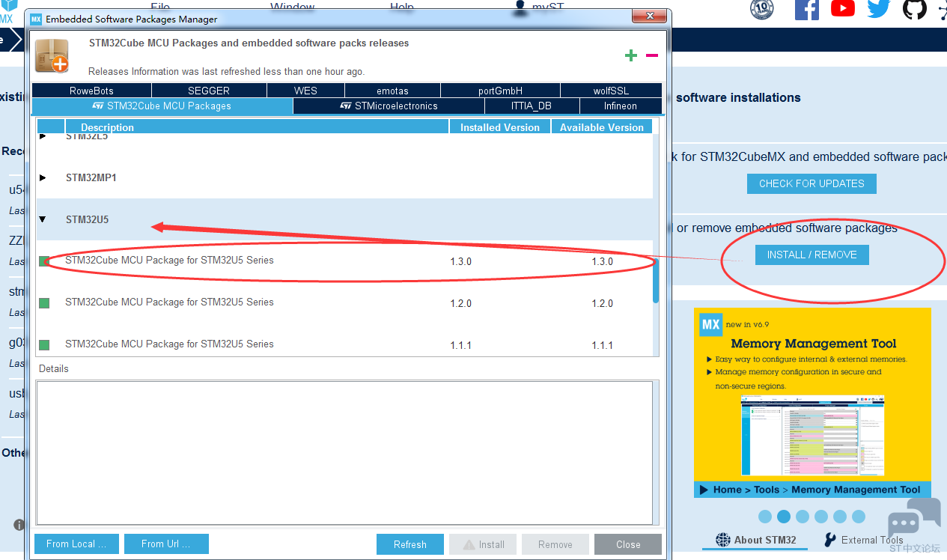The image size is (947, 560).
Task: Click the Details text area
Action: pos(345,452)
